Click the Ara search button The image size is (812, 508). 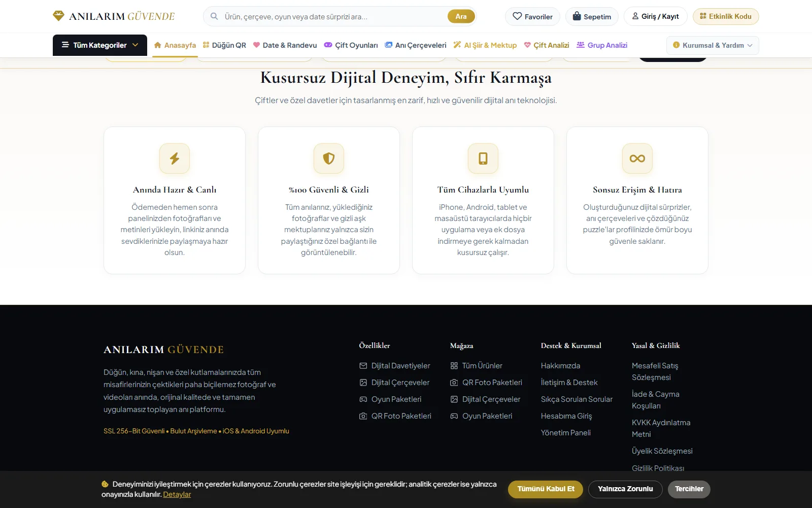pos(461,16)
